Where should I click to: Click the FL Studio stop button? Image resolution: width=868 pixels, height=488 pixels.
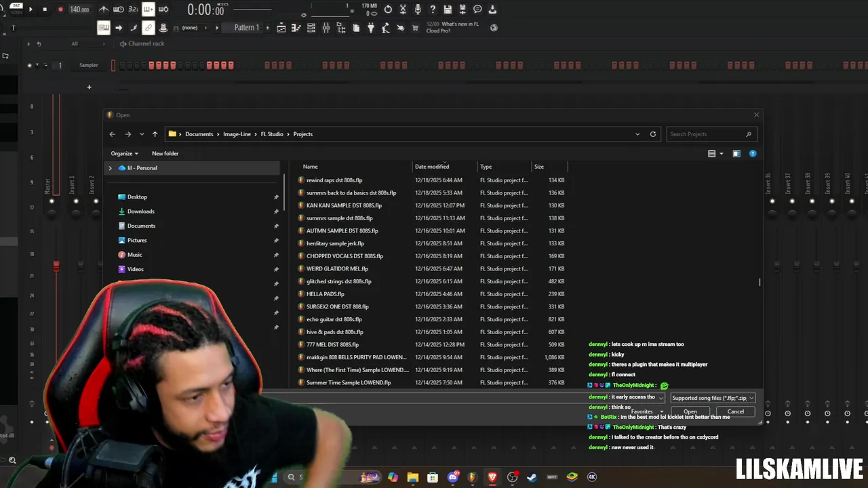click(x=45, y=9)
